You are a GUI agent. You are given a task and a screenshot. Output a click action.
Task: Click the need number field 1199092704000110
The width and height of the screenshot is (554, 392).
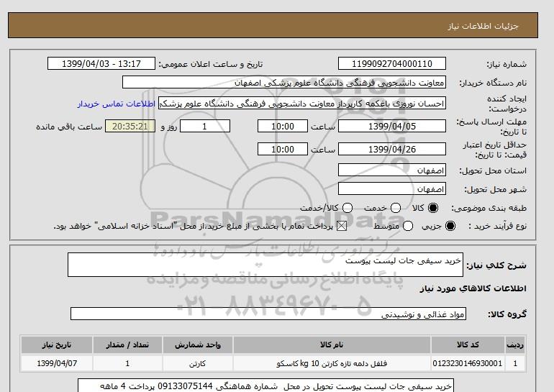point(392,63)
